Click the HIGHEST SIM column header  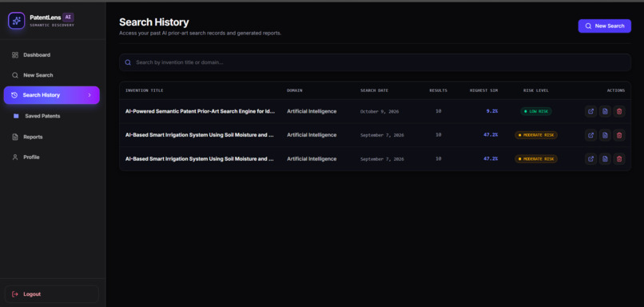coord(484,90)
